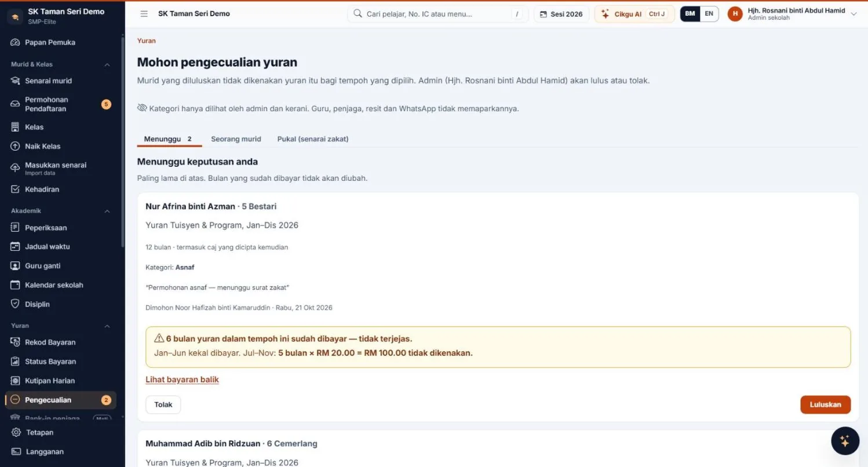Screen dimensions: 868x467
Task: Click the Peperiksaan exam icon
Action: click(x=15, y=228)
